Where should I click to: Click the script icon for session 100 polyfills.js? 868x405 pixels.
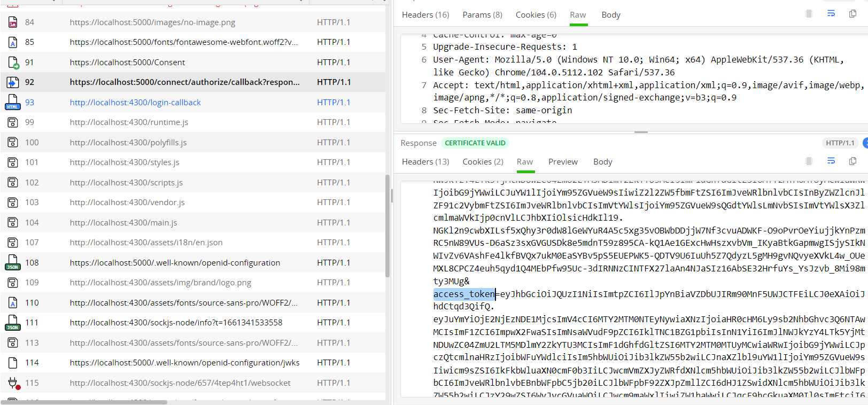(13, 142)
